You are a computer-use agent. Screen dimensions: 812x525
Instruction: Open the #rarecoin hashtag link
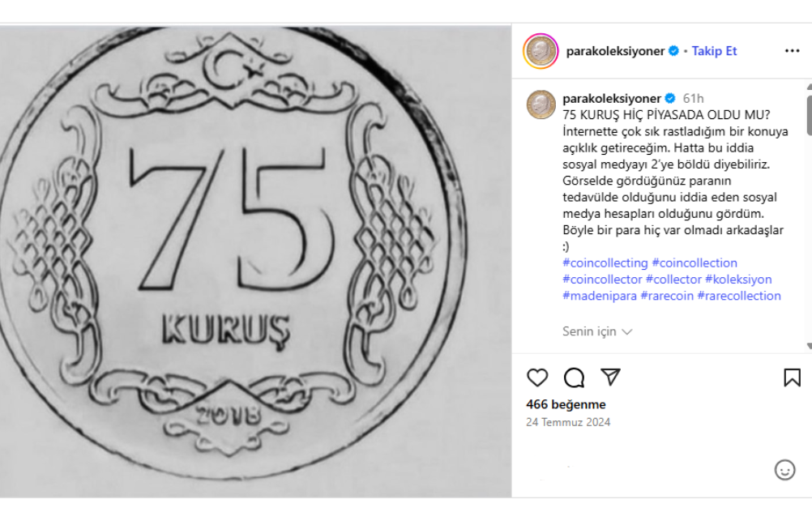[x=667, y=296]
